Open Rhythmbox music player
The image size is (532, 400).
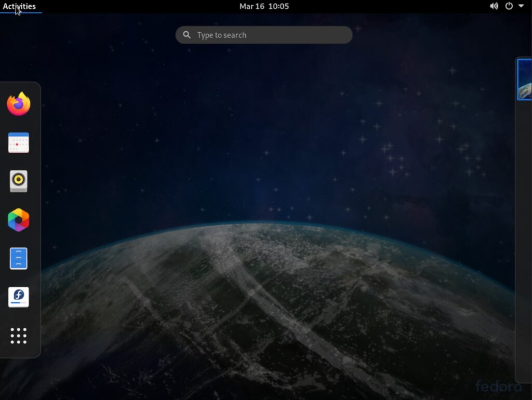(x=19, y=181)
